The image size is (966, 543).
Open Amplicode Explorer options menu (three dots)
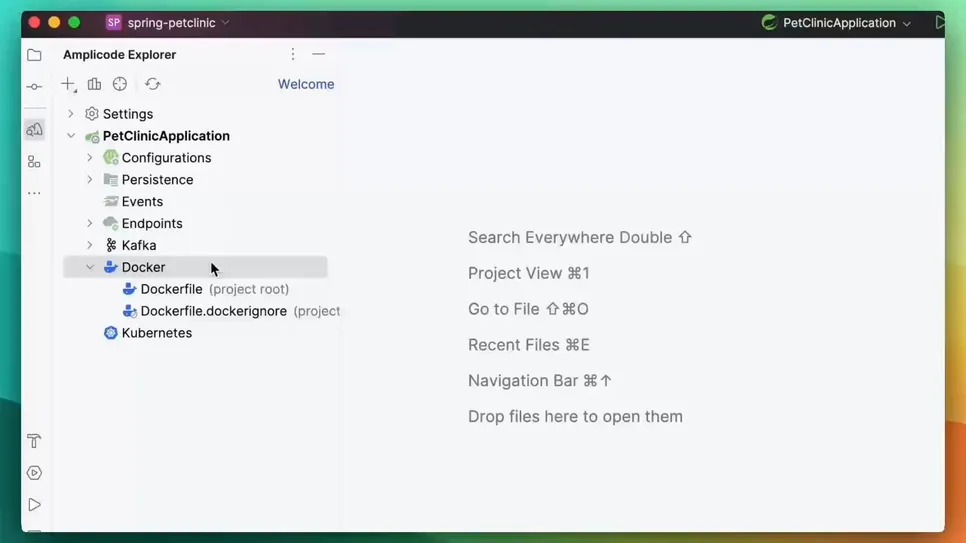point(293,54)
